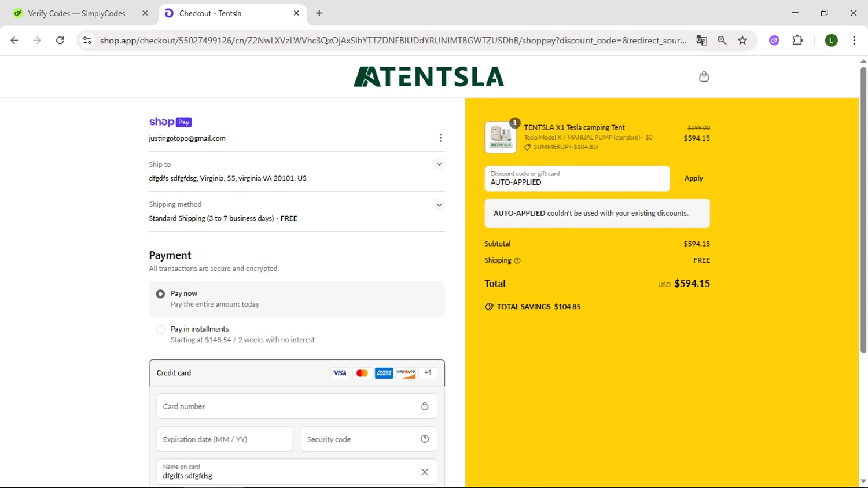
Task: Click the struck-through $699.00 price
Action: tap(698, 127)
